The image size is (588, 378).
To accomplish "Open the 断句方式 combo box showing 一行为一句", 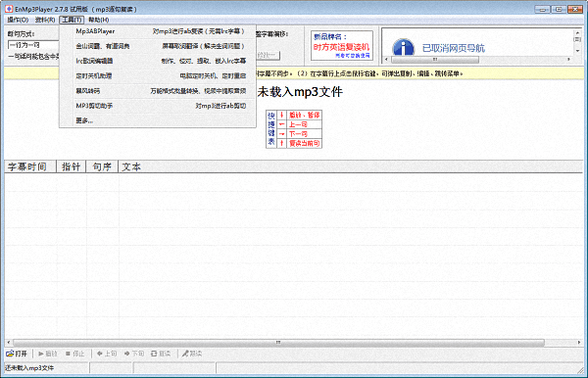I will 33,45.
